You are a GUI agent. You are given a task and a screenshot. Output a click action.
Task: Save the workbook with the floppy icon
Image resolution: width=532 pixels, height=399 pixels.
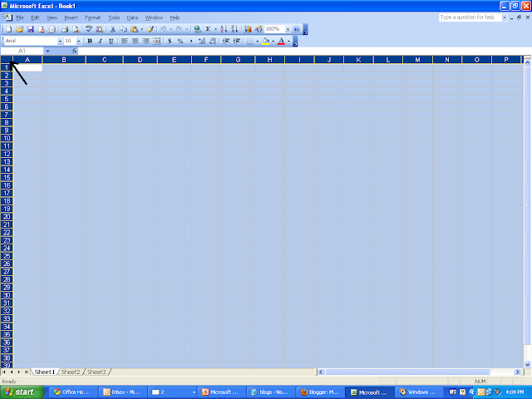[x=31, y=29]
